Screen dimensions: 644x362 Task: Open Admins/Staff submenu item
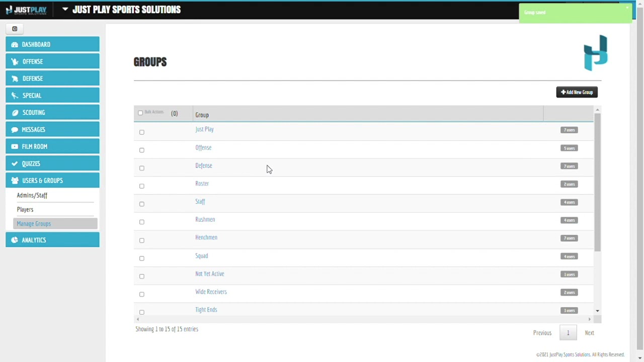32,196
